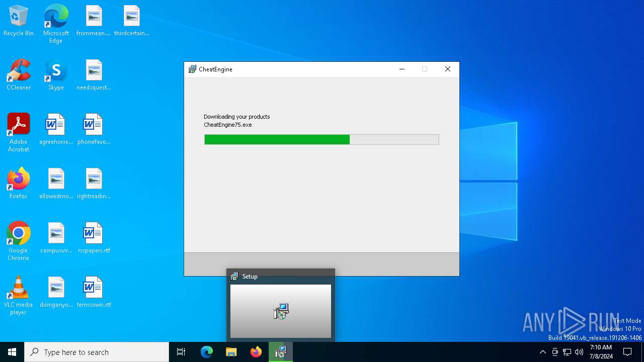
Task: Open Task View from taskbar
Action: coord(181,352)
